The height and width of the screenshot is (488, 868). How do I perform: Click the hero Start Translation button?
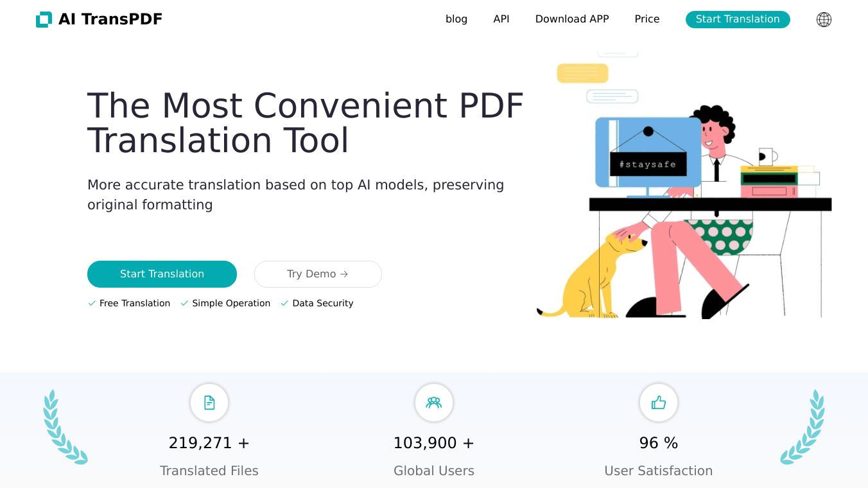[162, 274]
